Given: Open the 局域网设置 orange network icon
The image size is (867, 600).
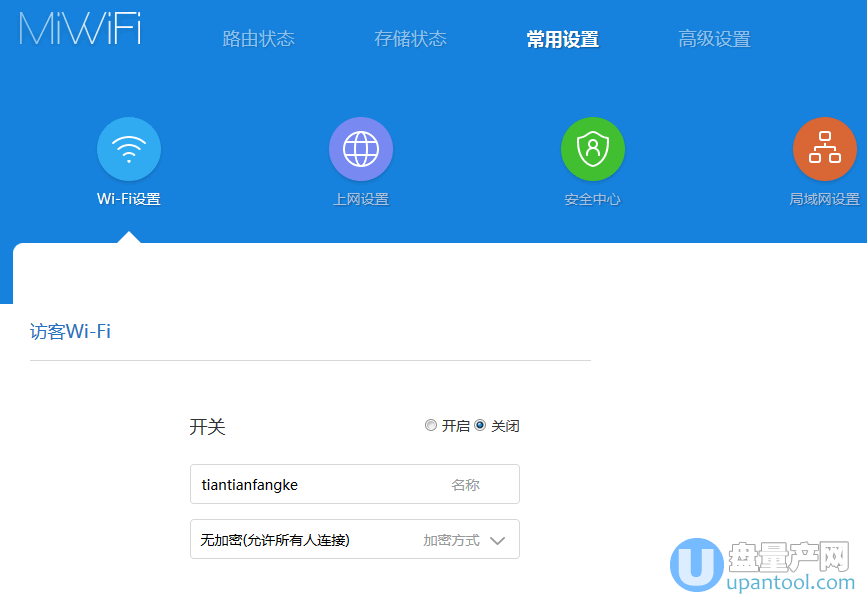Looking at the screenshot, I should (x=824, y=147).
